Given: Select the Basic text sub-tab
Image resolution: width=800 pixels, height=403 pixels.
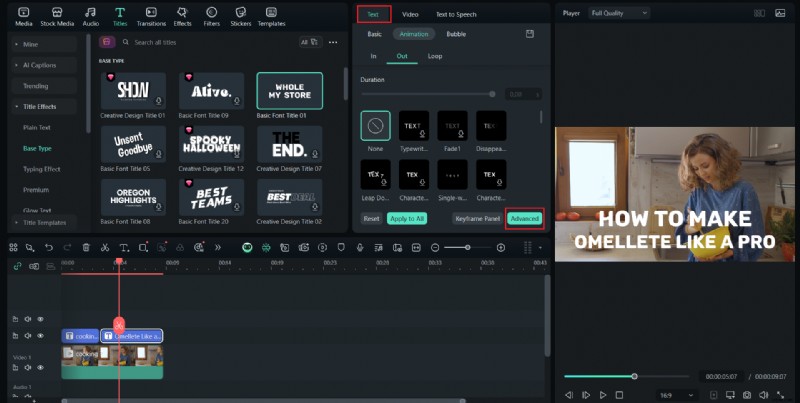Looking at the screenshot, I should 374,34.
